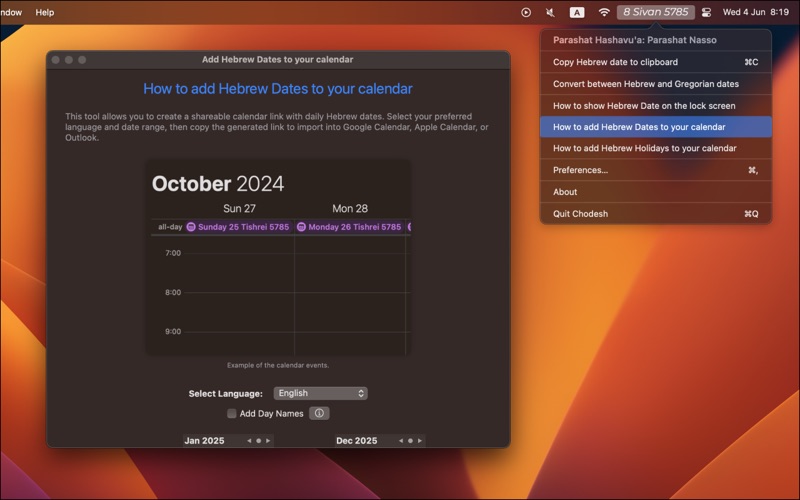Image resolution: width=800 pixels, height=500 pixels.
Task: Click right arrow of Dec 2025 stepper
Action: pos(420,441)
